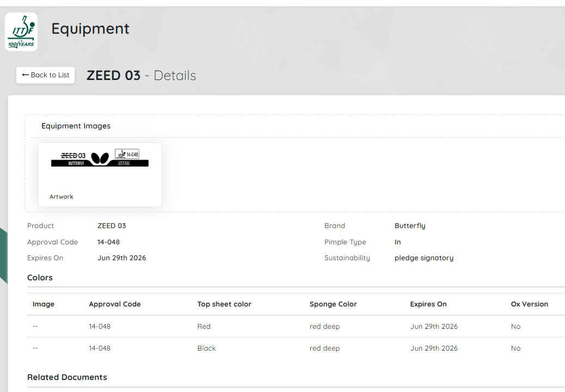Click the Black top sheet color cell
The height and width of the screenshot is (392, 565).
(206, 348)
